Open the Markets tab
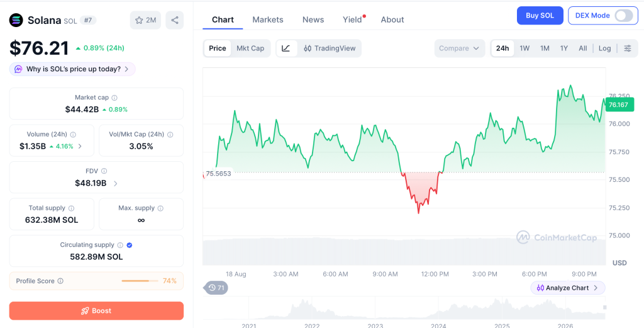644x328 pixels. [268, 20]
